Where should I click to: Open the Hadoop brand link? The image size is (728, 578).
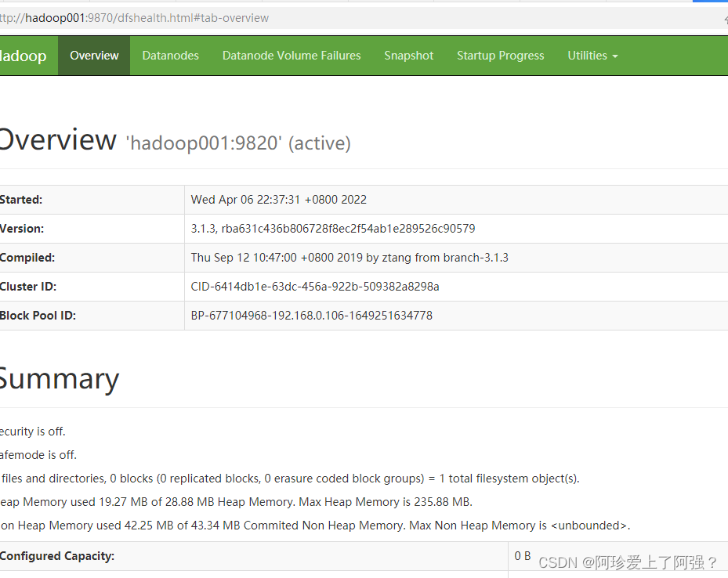coord(24,56)
